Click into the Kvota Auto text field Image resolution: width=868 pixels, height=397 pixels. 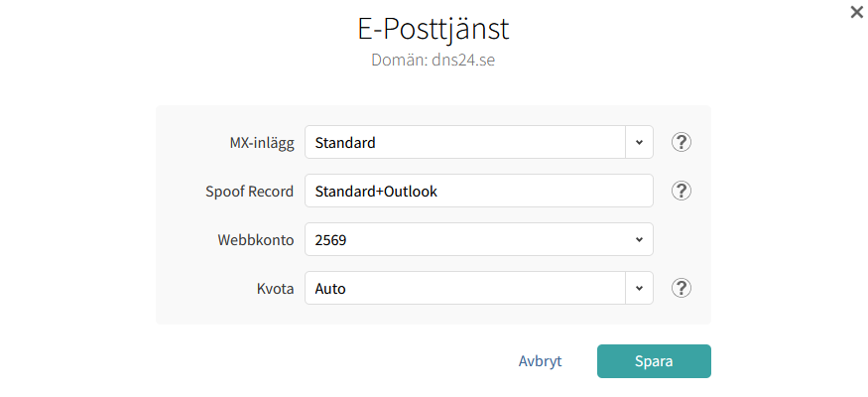pos(465,288)
